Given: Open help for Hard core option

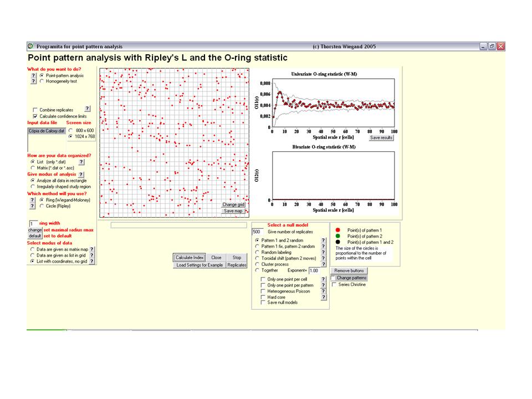Looking at the screenshot, I should tap(323, 297).
